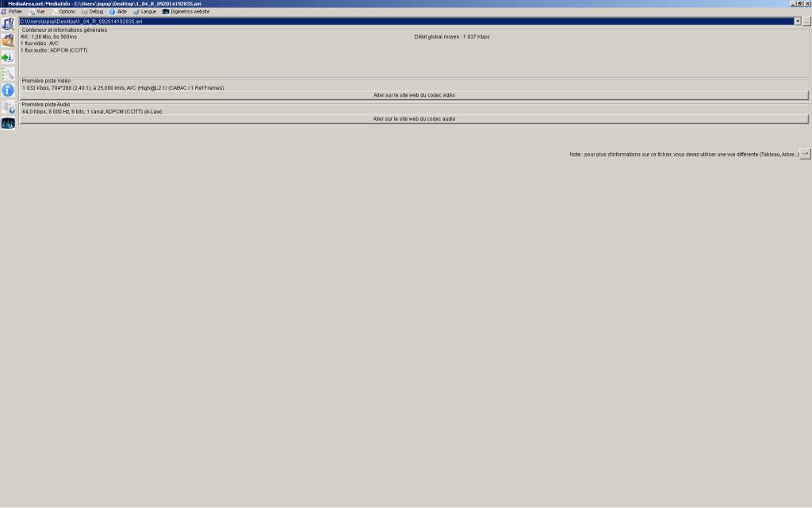Close the MediaInfo window
Image resolution: width=812 pixels, height=508 pixels.
click(x=806, y=4)
